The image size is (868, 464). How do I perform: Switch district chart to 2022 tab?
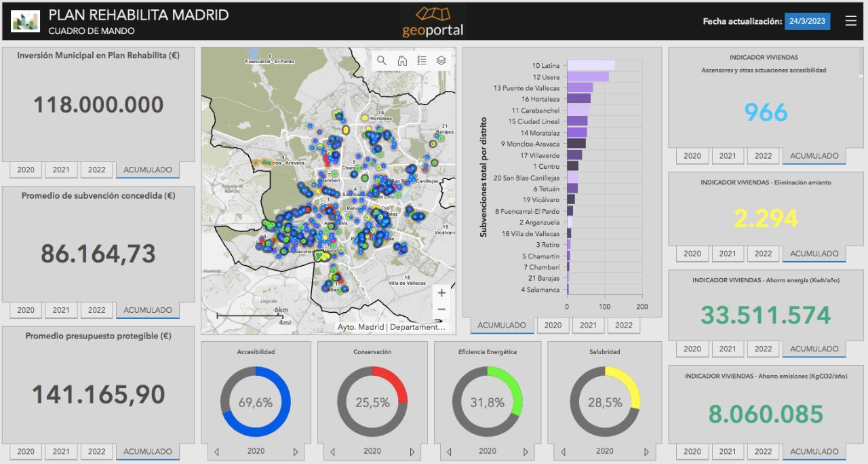click(x=624, y=325)
